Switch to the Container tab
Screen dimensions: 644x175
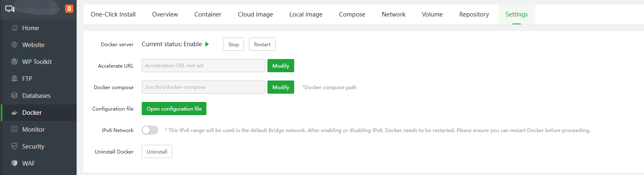coord(208,14)
